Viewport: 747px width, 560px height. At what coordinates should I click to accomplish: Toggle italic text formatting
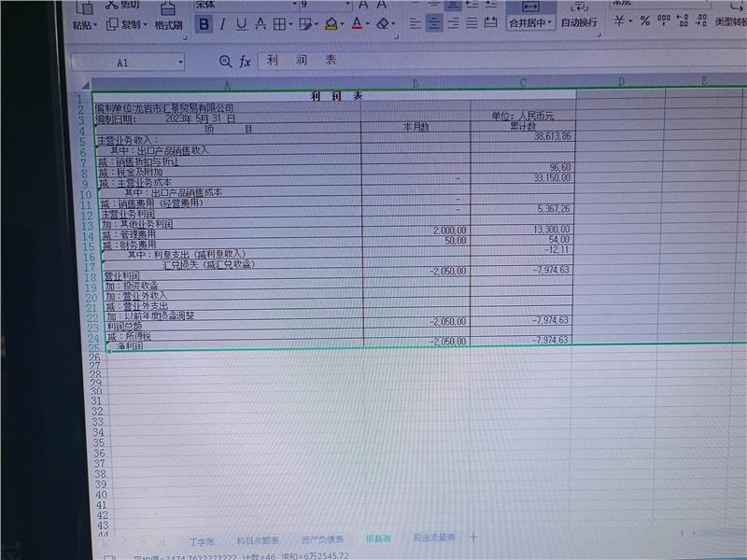pyautogui.click(x=223, y=24)
